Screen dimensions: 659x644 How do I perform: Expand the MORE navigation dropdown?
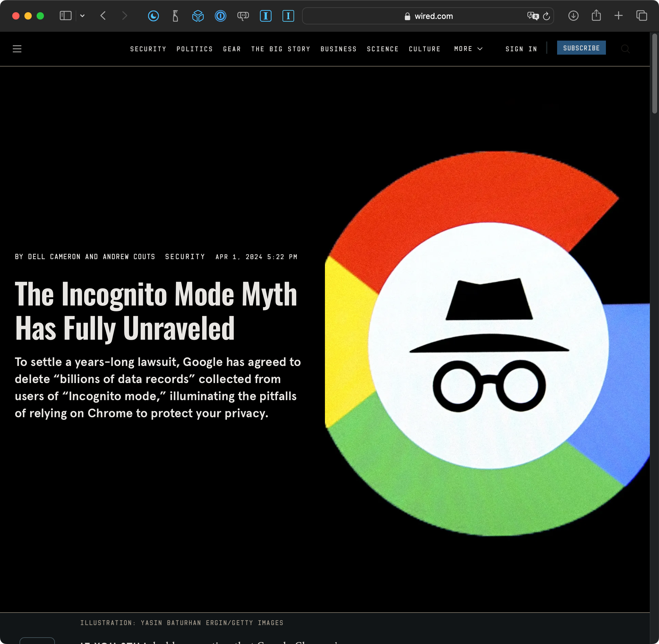468,49
